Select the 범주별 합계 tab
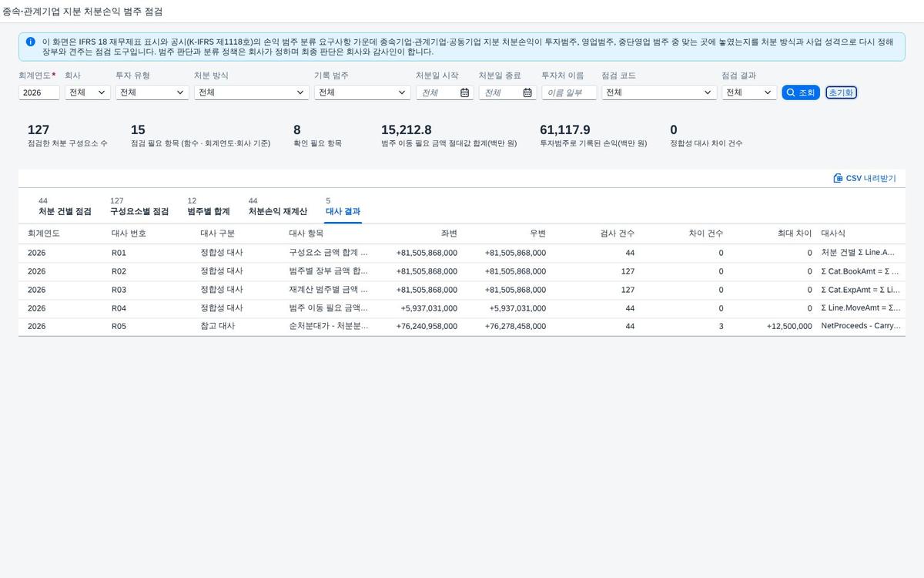The width and height of the screenshot is (924, 578). coord(209,207)
